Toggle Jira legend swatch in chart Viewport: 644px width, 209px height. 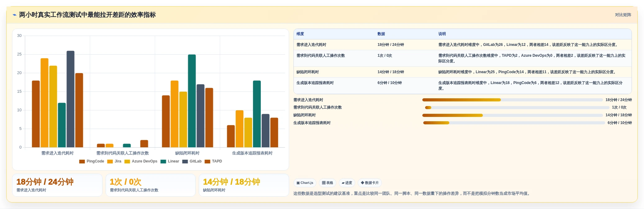coord(110,162)
